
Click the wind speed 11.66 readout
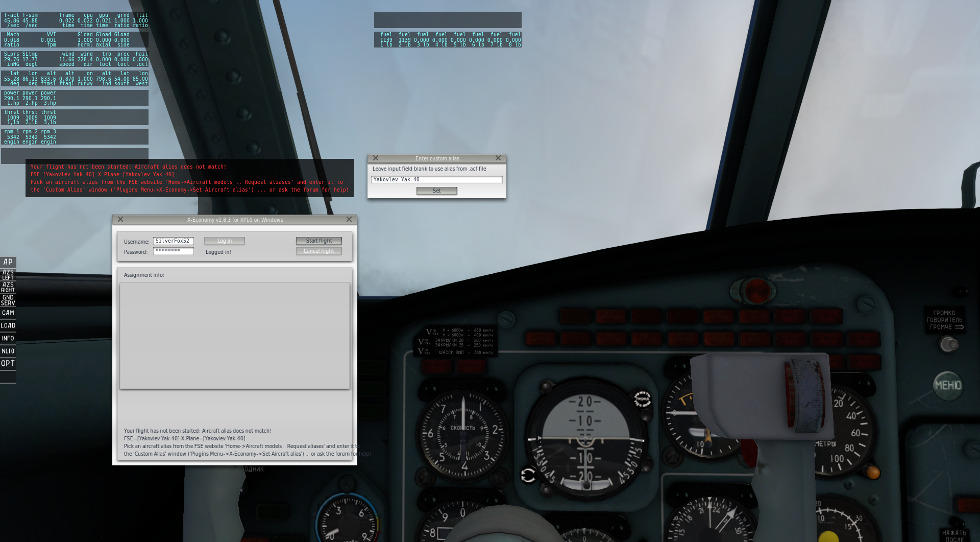(x=67, y=59)
